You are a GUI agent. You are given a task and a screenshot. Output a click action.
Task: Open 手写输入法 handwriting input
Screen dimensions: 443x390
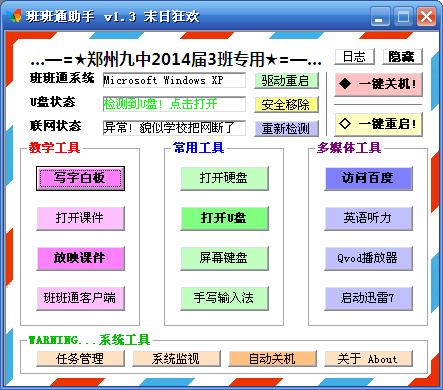[224, 298]
